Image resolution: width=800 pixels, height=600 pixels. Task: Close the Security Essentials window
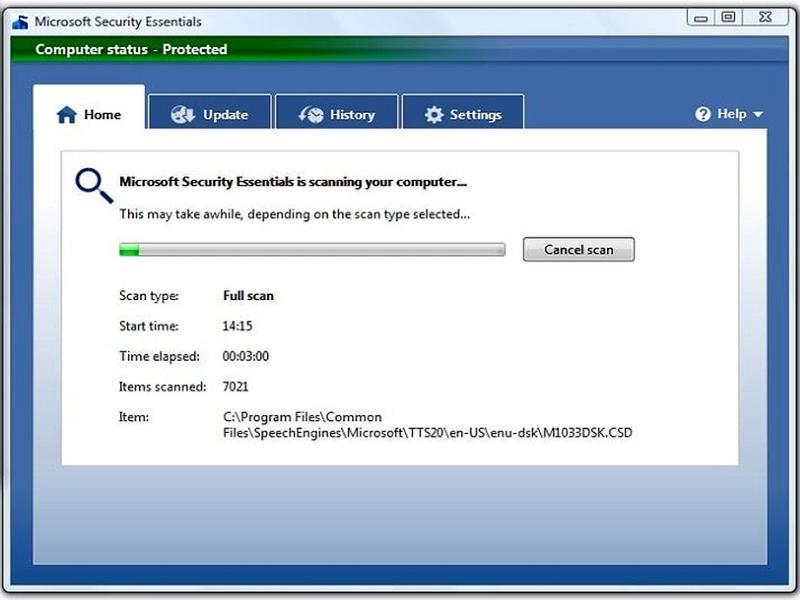click(765, 17)
